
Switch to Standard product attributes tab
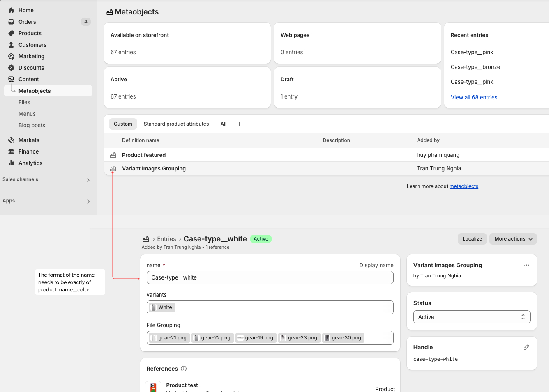[176, 124]
